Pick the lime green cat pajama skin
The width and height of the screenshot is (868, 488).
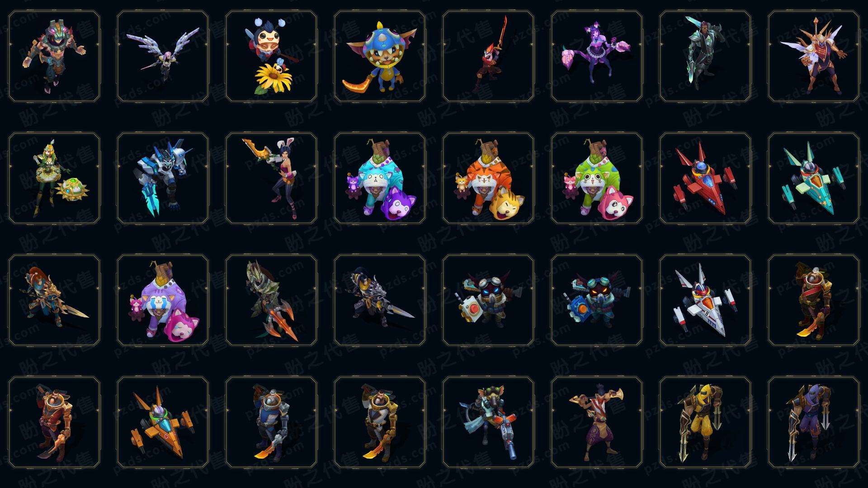597,178
